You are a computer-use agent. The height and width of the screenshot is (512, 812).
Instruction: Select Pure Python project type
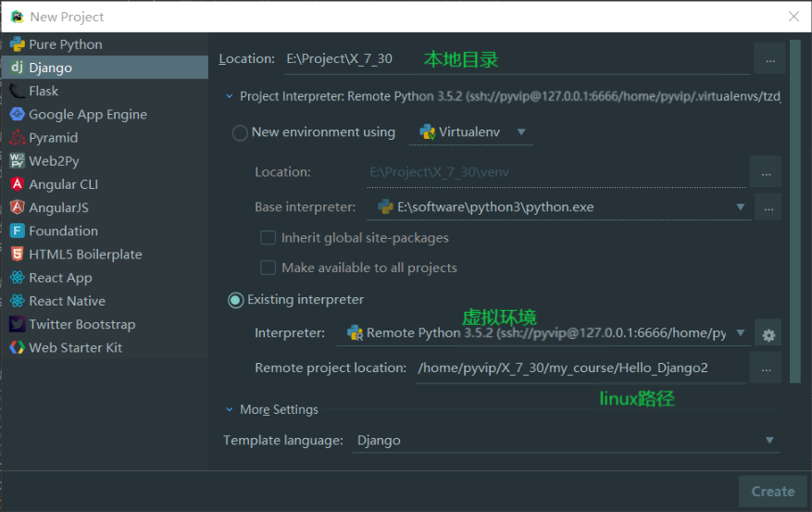105,44
